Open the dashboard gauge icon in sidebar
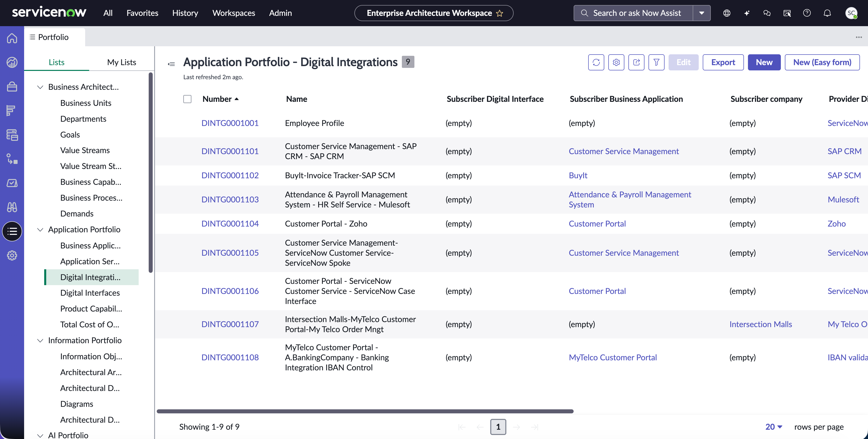 pyautogui.click(x=12, y=62)
